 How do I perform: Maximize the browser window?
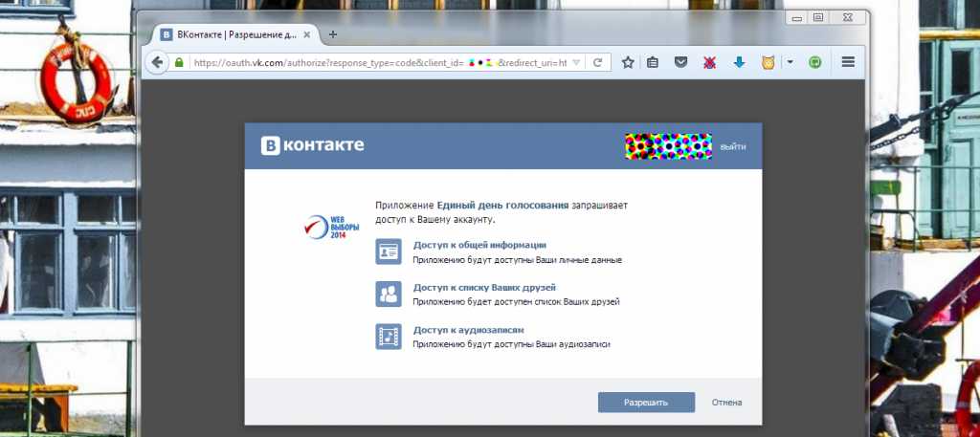click(818, 17)
